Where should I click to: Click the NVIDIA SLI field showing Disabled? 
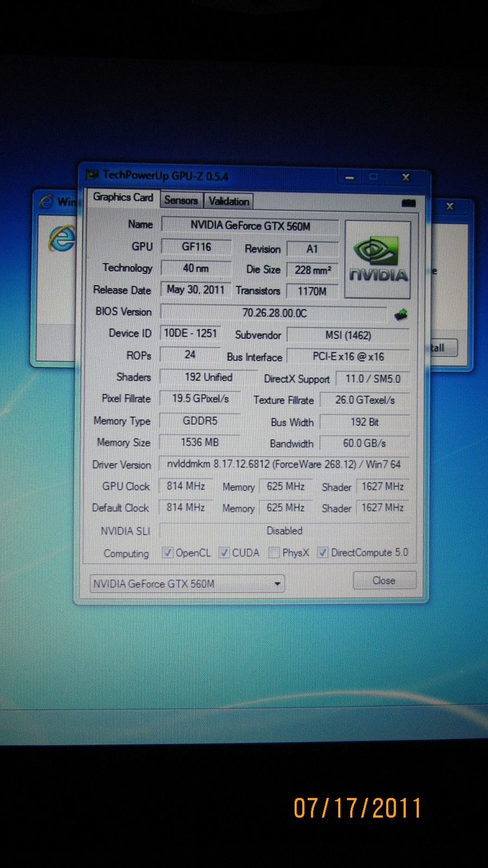[x=284, y=531]
